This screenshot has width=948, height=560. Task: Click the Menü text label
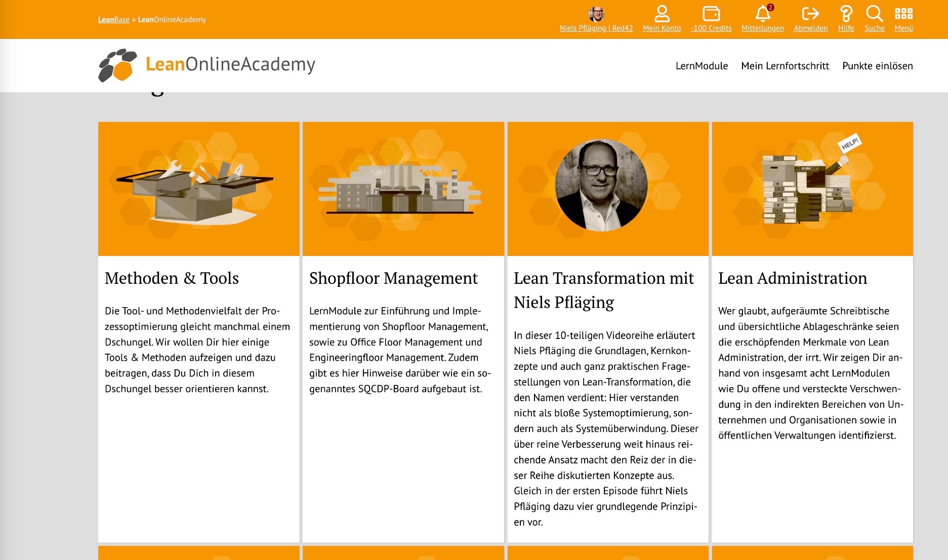903,28
